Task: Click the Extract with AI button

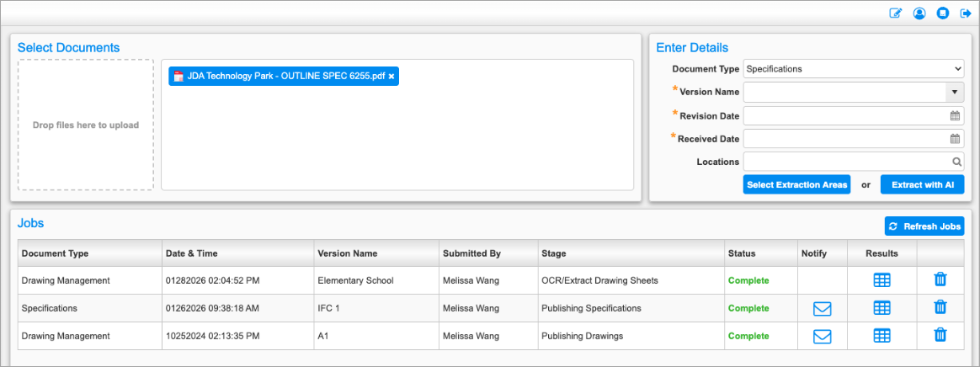Action: (923, 184)
